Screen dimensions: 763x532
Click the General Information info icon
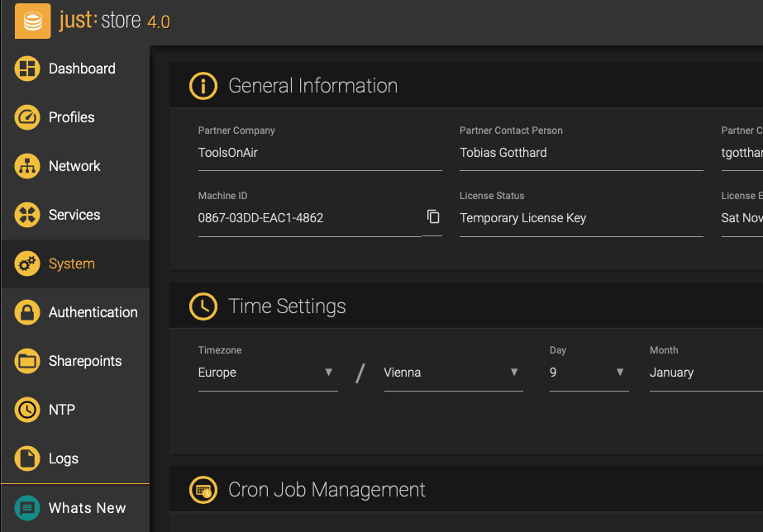point(203,86)
